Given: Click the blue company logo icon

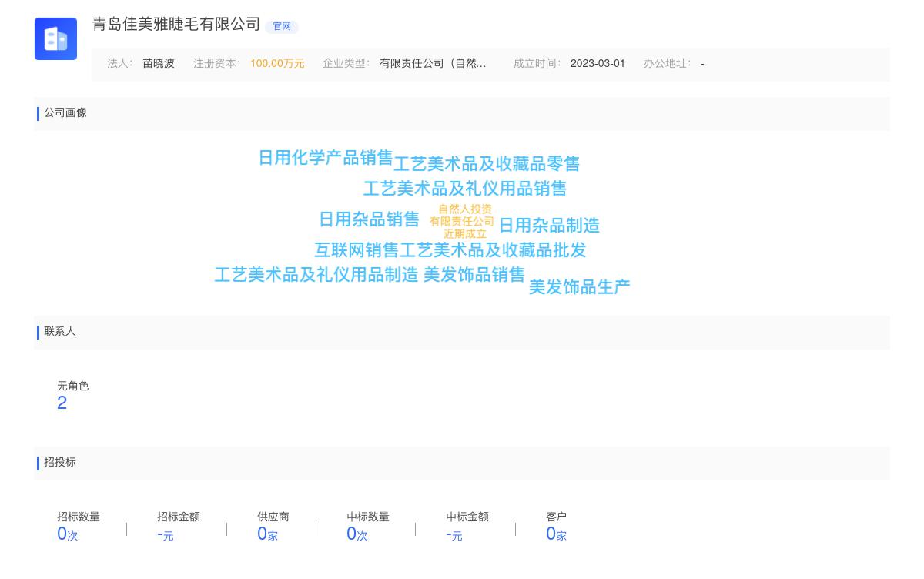Looking at the screenshot, I should click(55, 38).
